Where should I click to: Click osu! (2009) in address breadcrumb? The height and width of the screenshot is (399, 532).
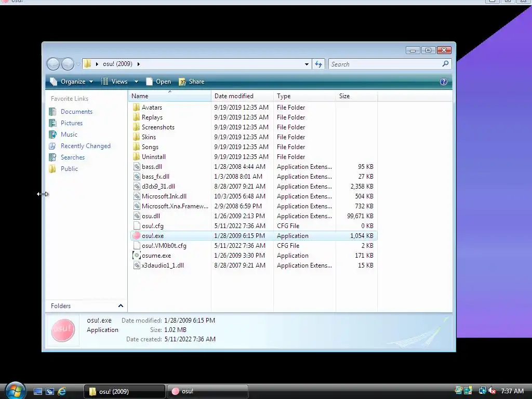tap(117, 64)
